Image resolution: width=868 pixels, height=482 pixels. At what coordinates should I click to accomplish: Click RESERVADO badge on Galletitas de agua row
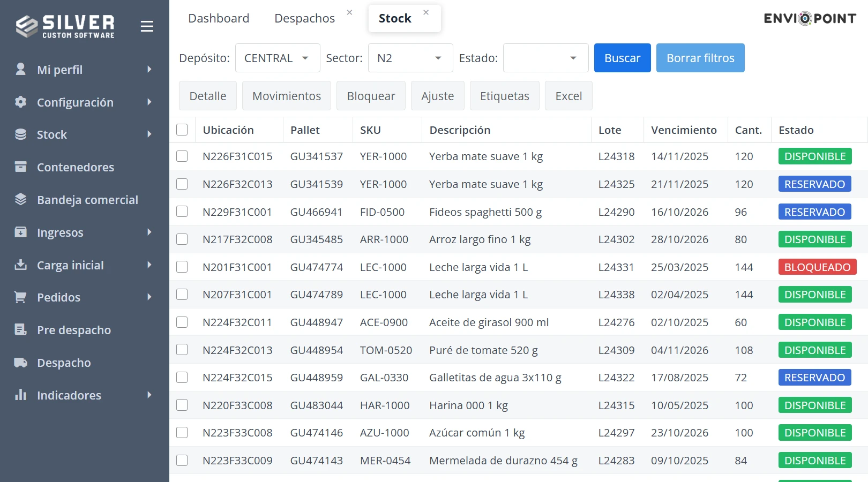(814, 378)
